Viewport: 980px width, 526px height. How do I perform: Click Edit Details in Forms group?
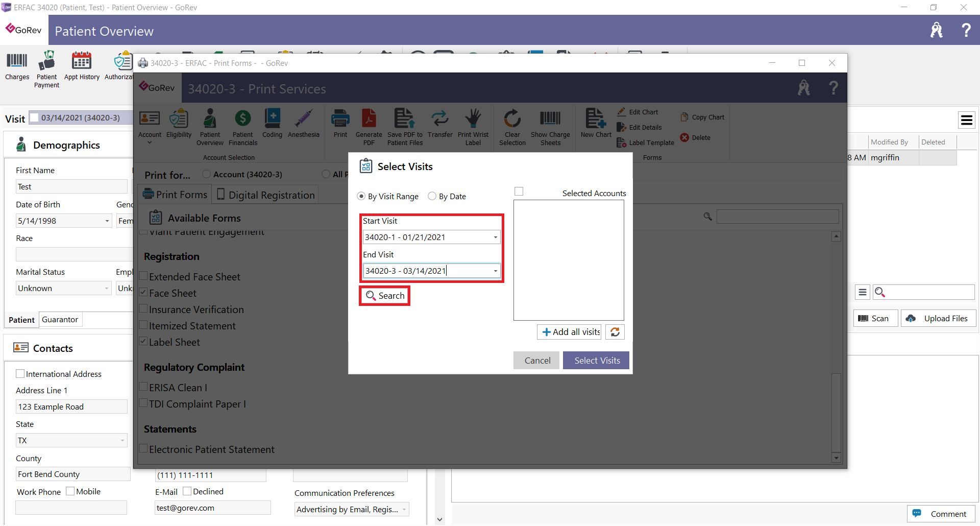639,127
